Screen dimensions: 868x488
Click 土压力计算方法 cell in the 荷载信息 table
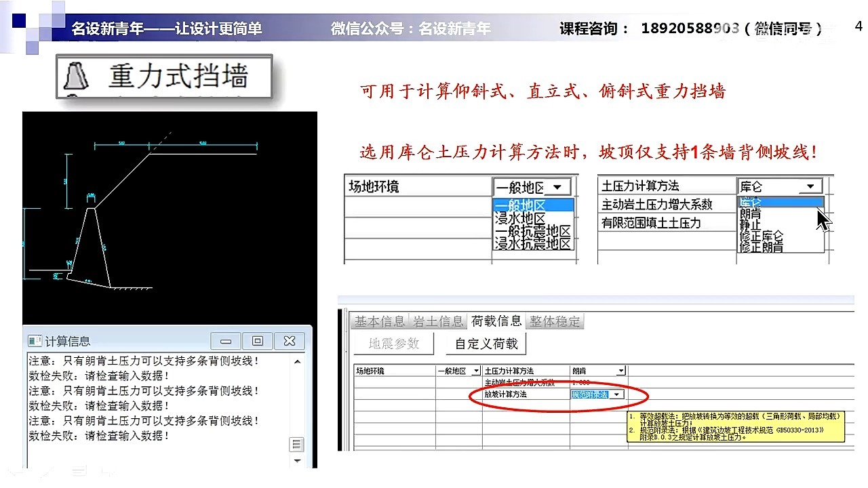(526, 371)
